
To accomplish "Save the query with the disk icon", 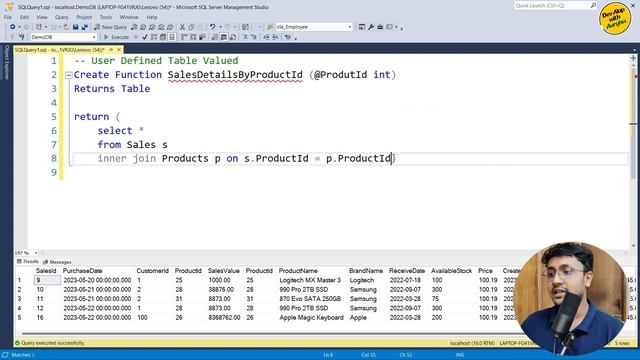I will pyautogui.click(x=76, y=27).
